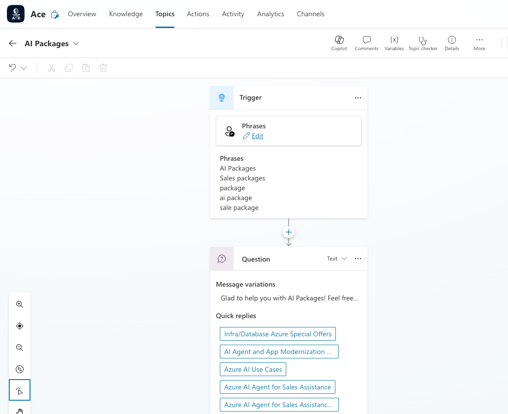Expand the AI Packages topic dropdown

tap(76, 43)
